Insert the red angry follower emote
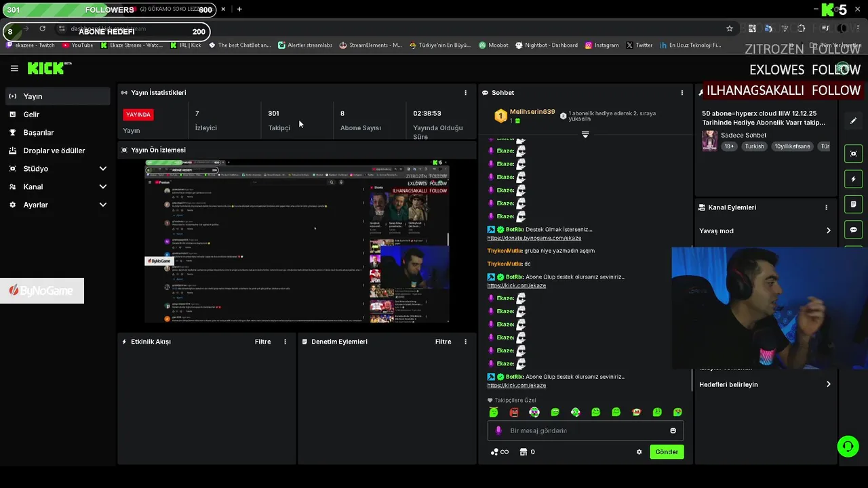 coord(514,412)
